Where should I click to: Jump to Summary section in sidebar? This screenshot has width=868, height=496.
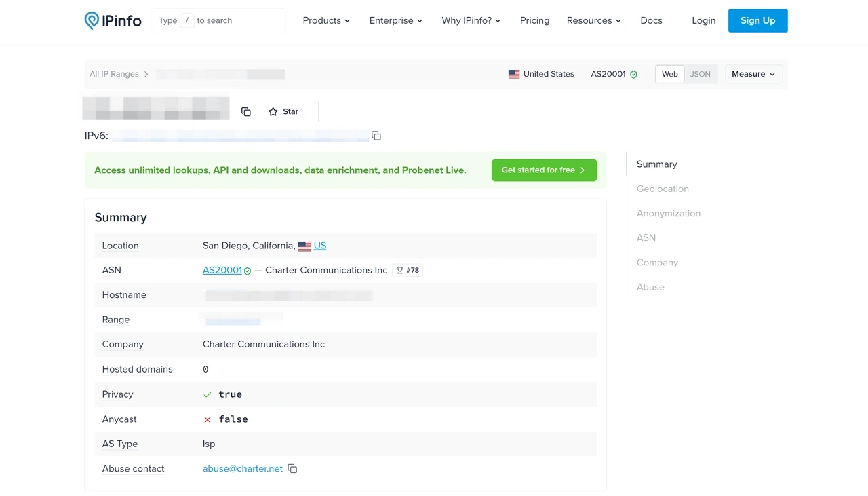point(656,164)
